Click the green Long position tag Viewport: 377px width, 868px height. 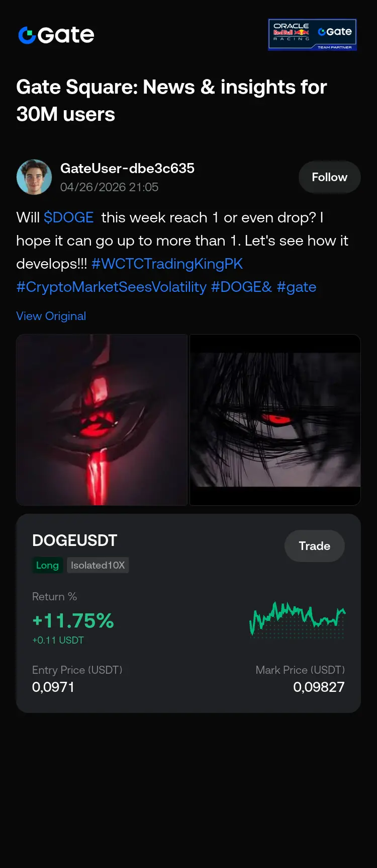(47, 565)
